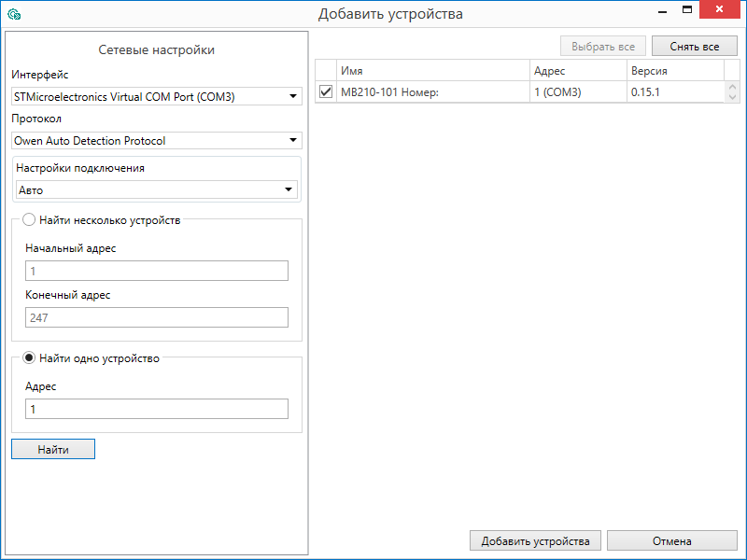Maximize the Добавить устройства window
The width and height of the screenshot is (747, 560).
tap(687, 11)
